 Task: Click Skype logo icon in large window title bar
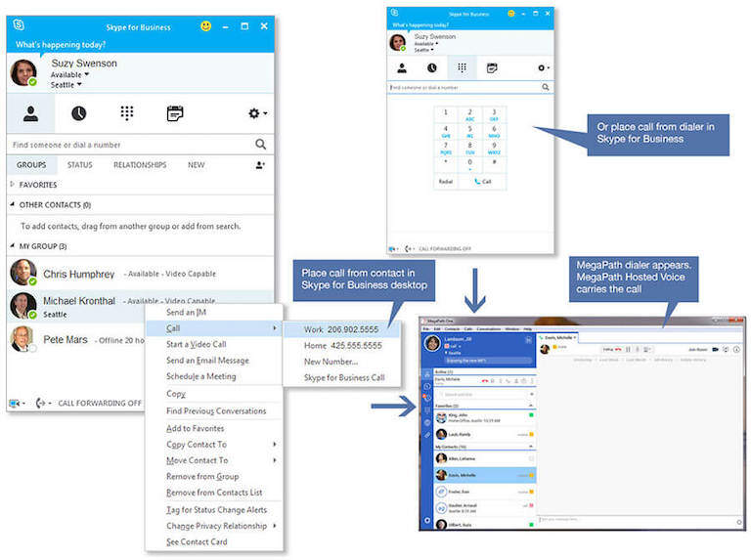tap(19, 24)
